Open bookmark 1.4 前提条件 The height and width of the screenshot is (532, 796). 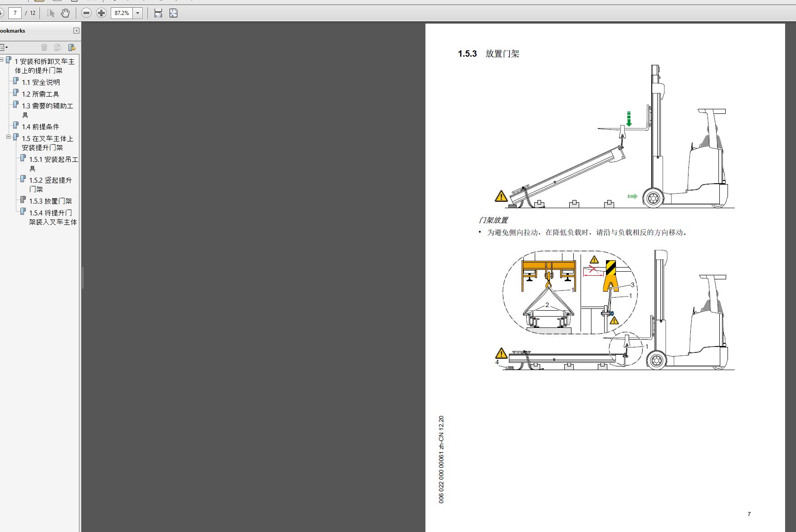pyautogui.click(x=40, y=127)
